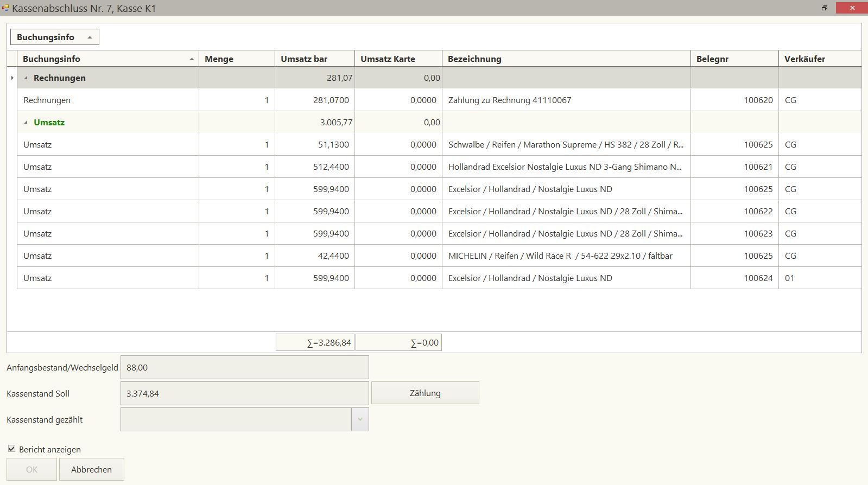Select the Zahlung zu Rechnung 41110067 row
The width and height of the screenshot is (868, 485).
click(x=509, y=100)
